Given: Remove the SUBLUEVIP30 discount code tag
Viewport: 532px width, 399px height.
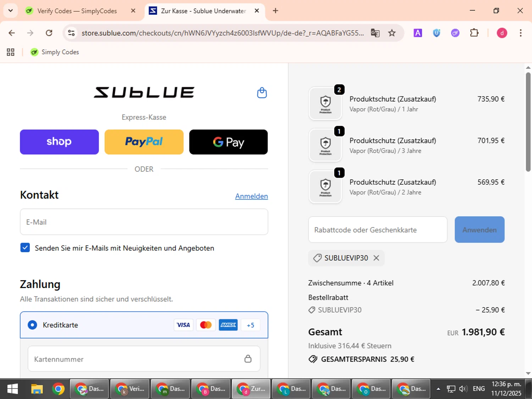Looking at the screenshot, I should [x=376, y=258].
